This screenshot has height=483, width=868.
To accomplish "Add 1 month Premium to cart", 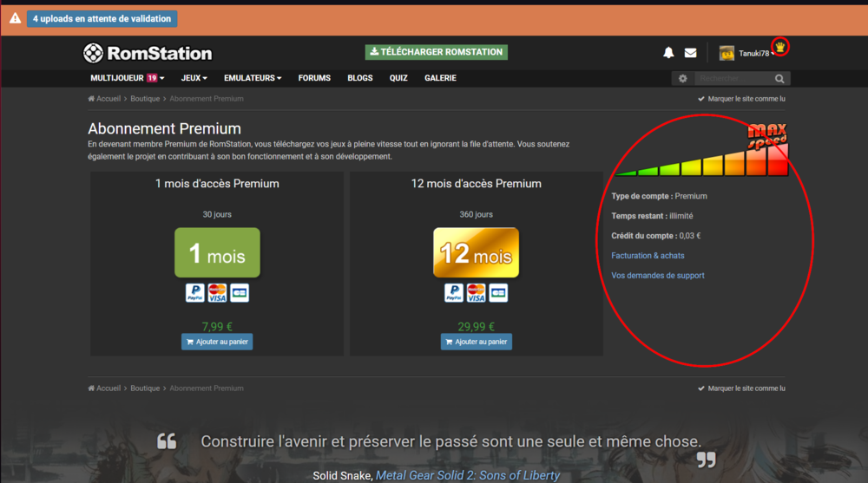I will pos(217,342).
